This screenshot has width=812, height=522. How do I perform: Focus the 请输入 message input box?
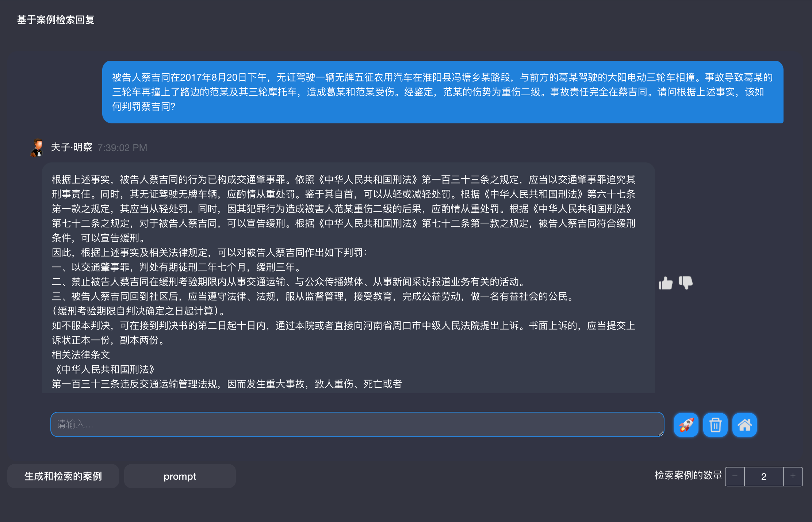pos(357,425)
